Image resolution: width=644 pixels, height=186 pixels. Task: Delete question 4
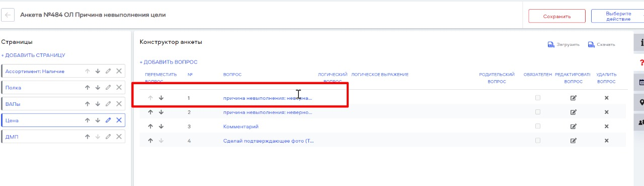click(x=606, y=141)
